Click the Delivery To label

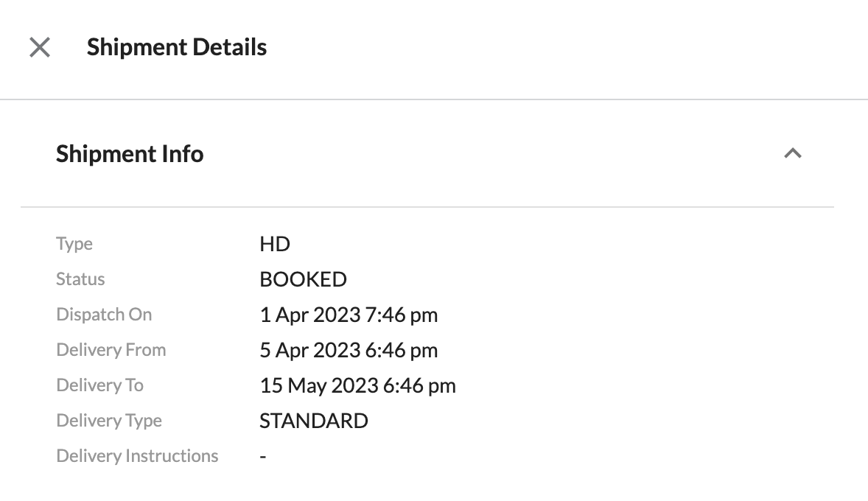99,385
